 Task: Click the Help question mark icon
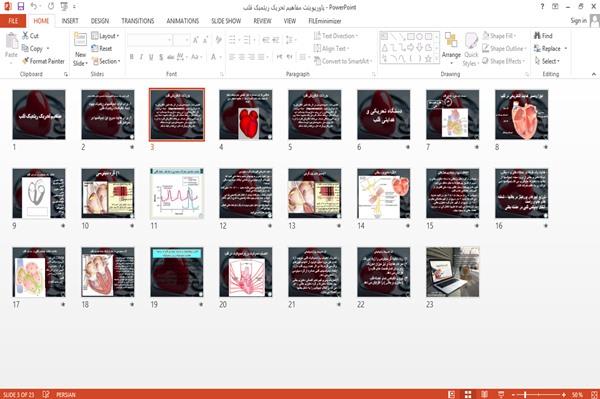pos(542,7)
